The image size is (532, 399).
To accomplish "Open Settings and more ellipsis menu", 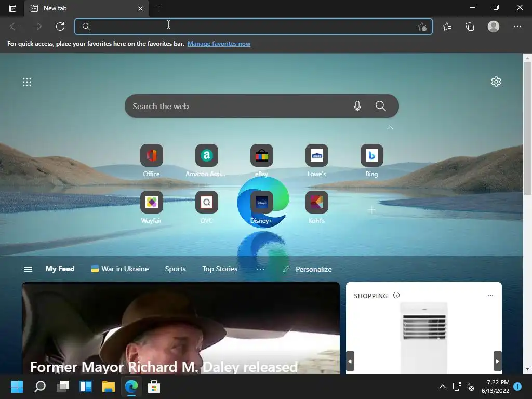I will (517, 26).
